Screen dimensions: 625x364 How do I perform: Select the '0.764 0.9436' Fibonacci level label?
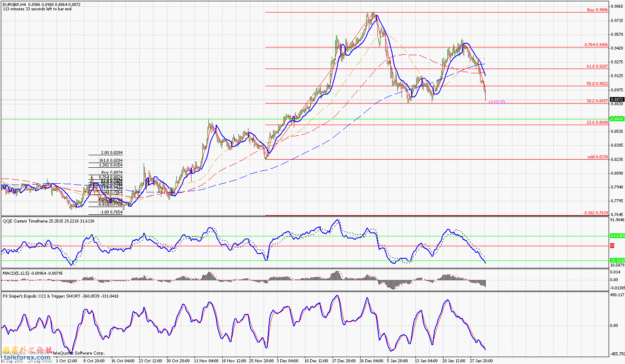coord(596,44)
